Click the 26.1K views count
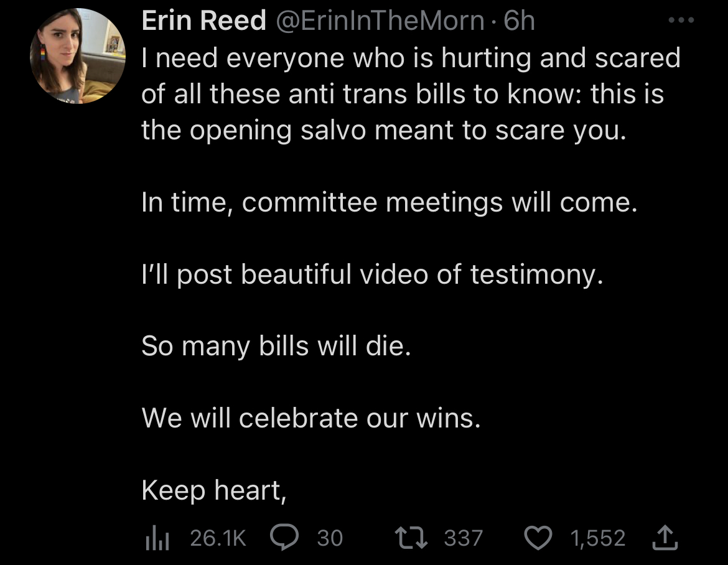The width and height of the screenshot is (728, 565). [x=218, y=538]
